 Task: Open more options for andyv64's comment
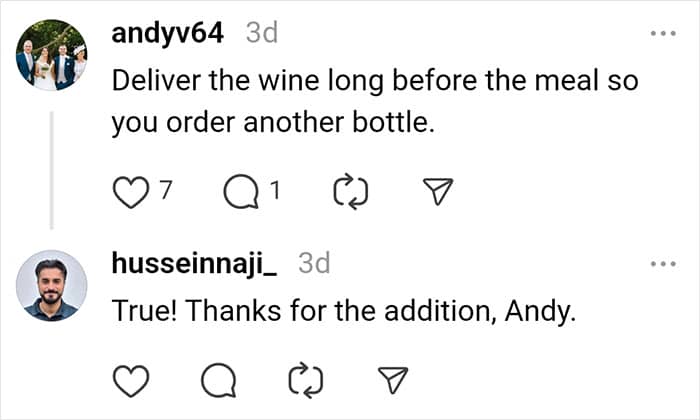pyautogui.click(x=662, y=34)
